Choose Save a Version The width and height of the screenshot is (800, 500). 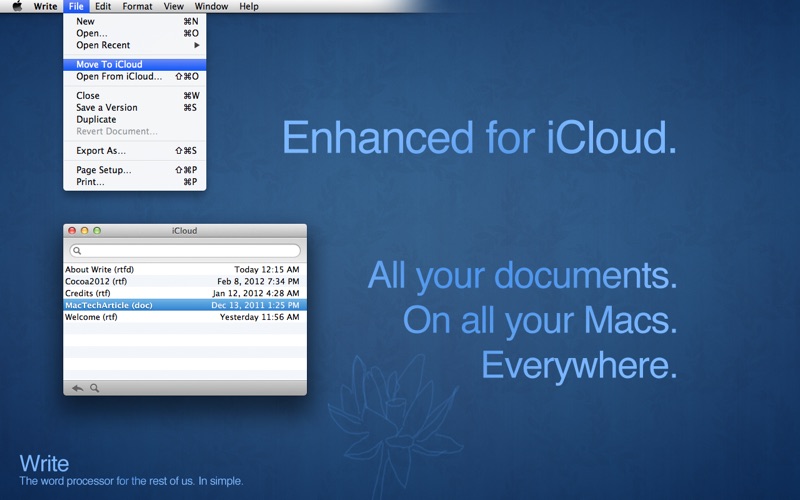point(135,107)
